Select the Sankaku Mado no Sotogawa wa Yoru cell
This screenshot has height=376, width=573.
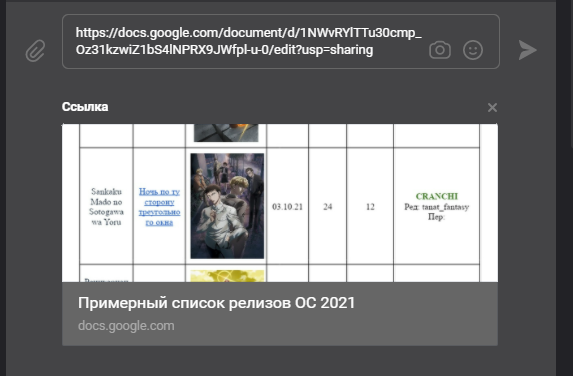(x=106, y=206)
